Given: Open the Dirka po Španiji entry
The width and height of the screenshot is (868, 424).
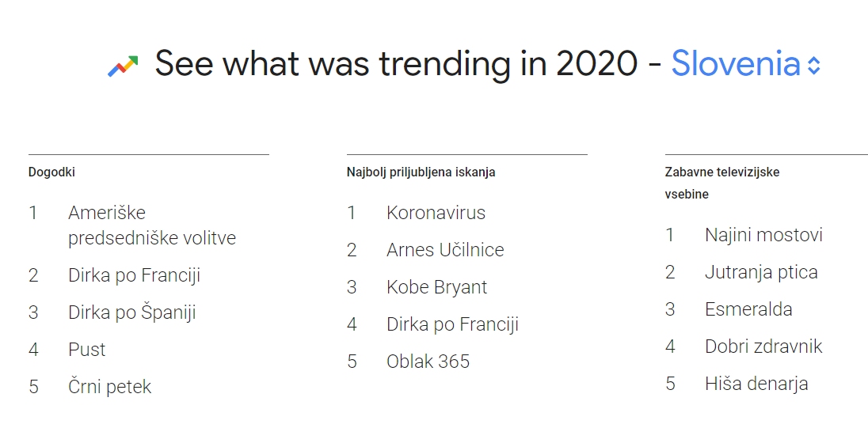Looking at the screenshot, I should coord(131,312).
